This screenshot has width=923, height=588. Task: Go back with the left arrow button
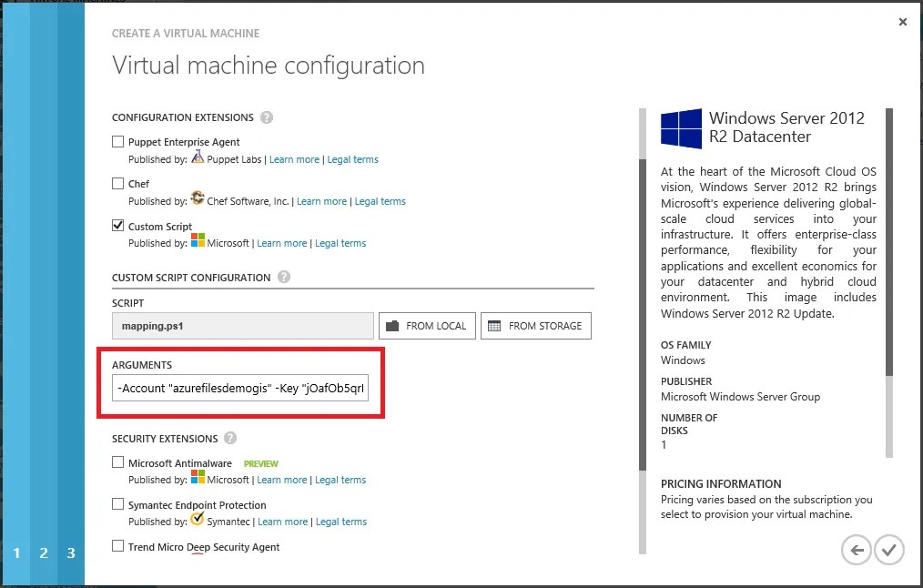click(857, 550)
